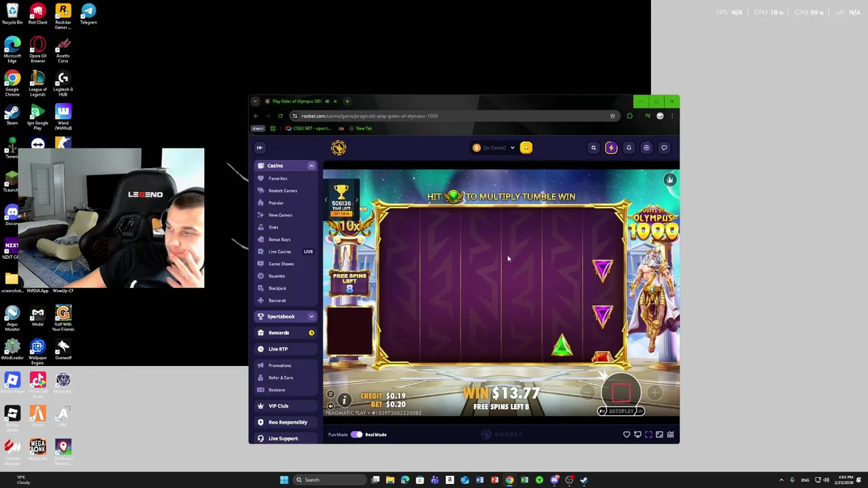
Task: Click the yellow deposit wallet button
Action: 526,148
